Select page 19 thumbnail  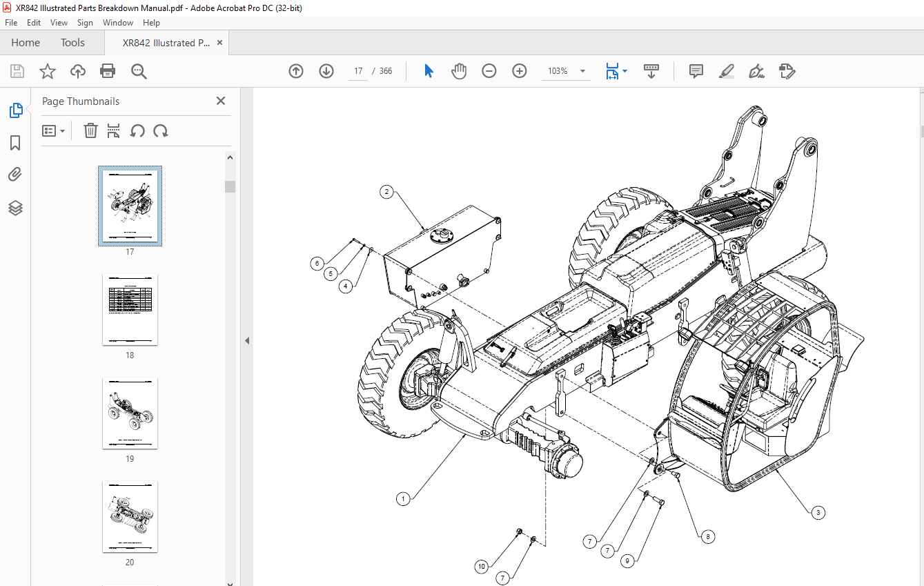coord(130,413)
